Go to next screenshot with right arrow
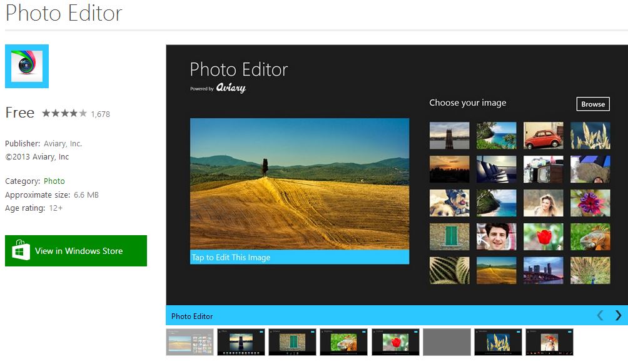 618,315
